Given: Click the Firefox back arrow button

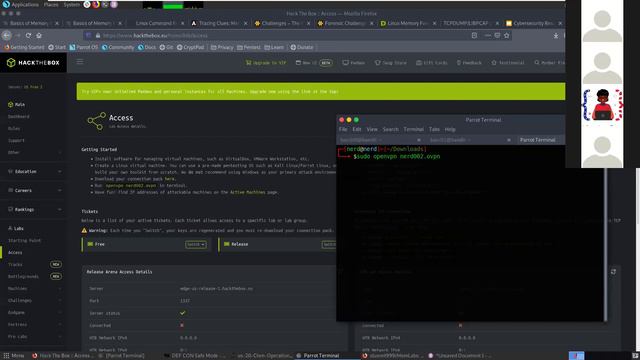Looking at the screenshot, I should (x=6, y=36).
